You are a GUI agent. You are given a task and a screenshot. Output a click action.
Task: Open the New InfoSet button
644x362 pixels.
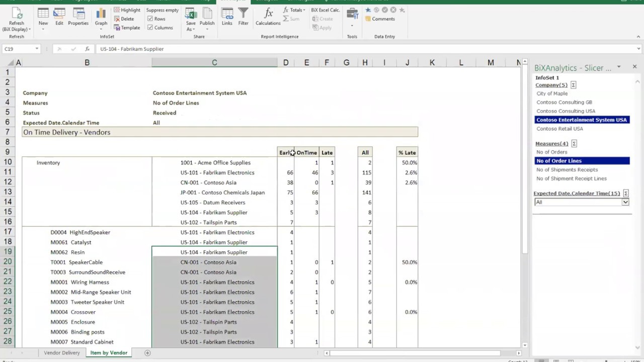pyautogui.click(x=43, y=20)
